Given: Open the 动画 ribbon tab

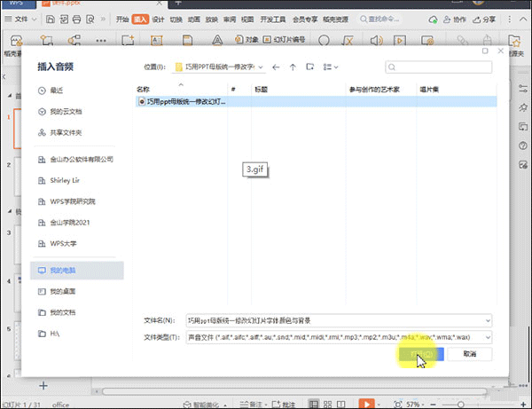Looking at the screenshot, I should coord(193,20).
